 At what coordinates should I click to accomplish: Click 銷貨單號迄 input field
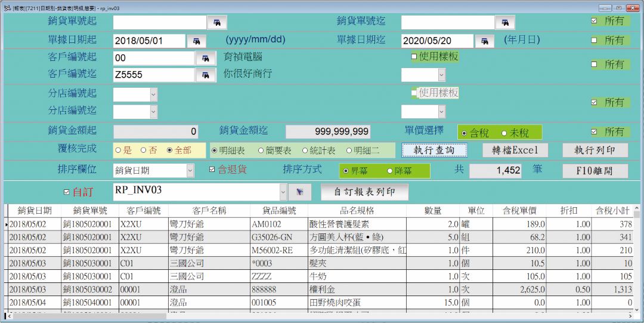[448, 22]
